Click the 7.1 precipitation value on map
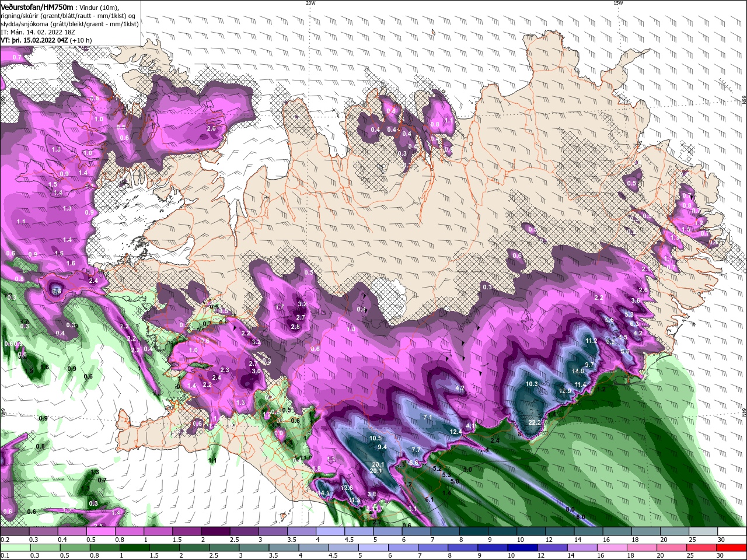The image size is (747, 560). [427, 417]
